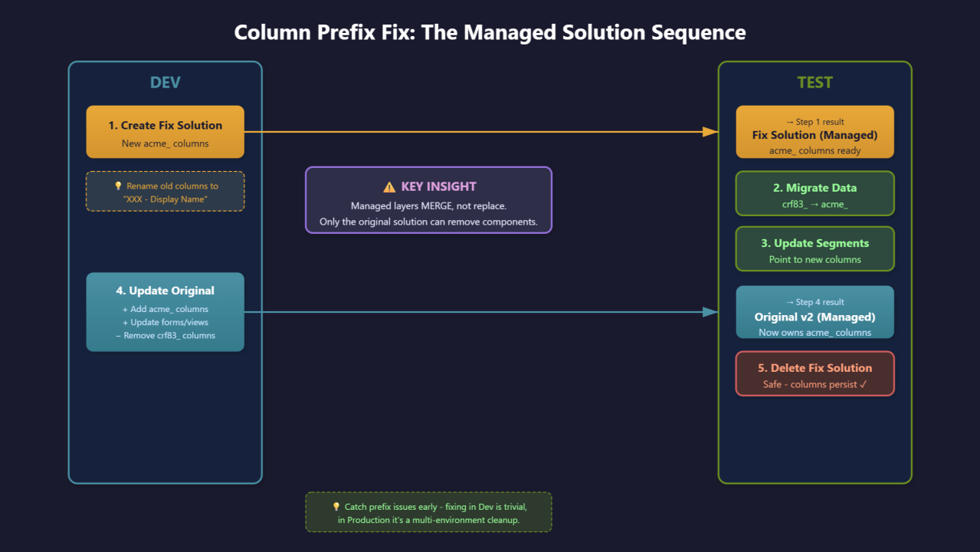Click the 5. Delete Fix Solution box
Viewport: 980px width, 552px height.
click(814, 373)
